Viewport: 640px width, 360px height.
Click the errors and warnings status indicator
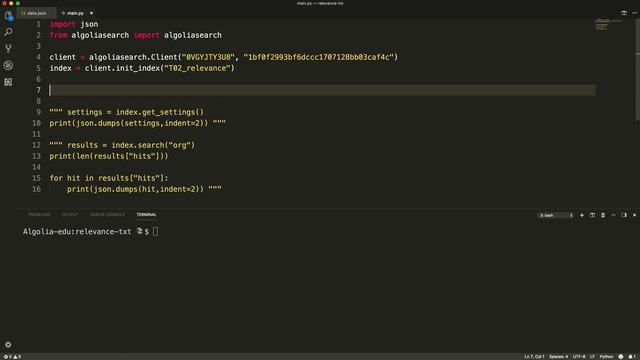point(12,357)
